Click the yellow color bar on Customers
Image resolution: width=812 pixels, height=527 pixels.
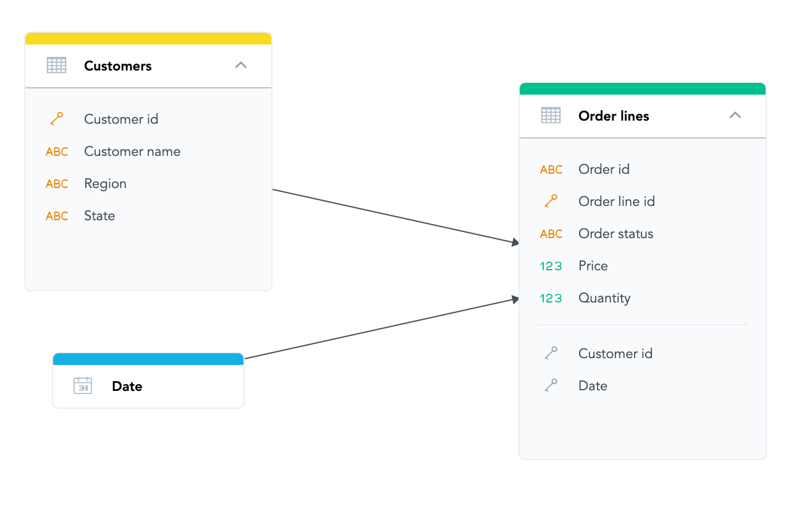[148, 39]
